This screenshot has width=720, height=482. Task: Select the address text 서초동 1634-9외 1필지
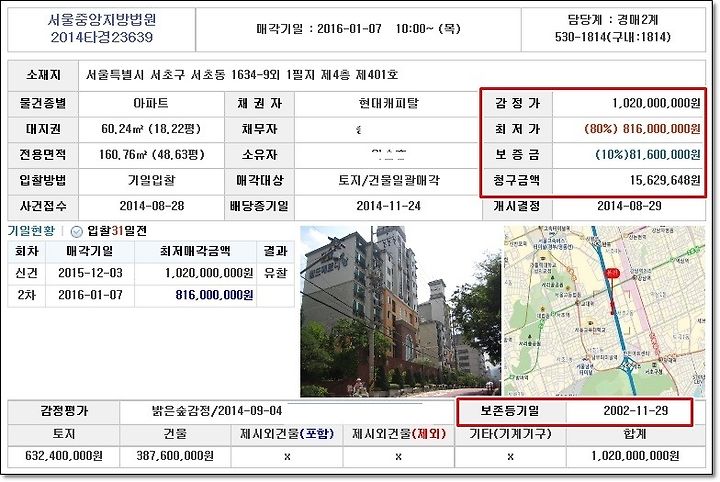(252, 75)
